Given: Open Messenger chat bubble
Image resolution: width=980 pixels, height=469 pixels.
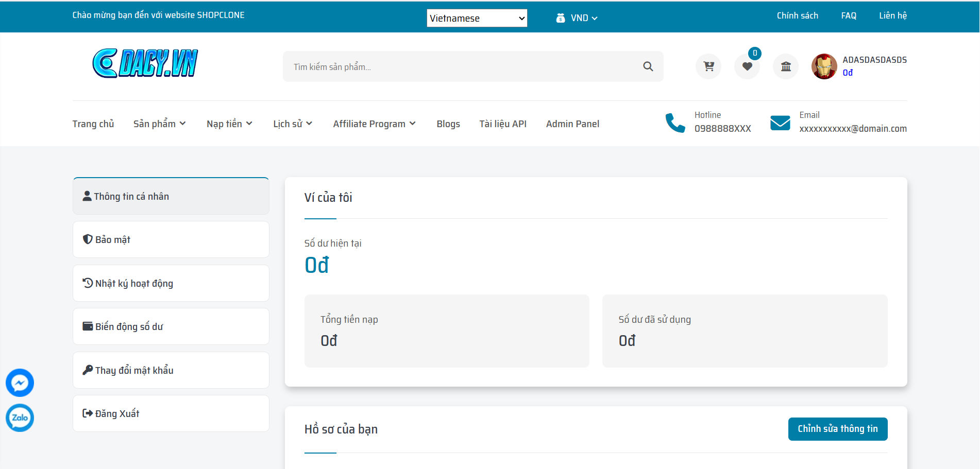Looking at the screenshot, I should (x=20, y=383).
